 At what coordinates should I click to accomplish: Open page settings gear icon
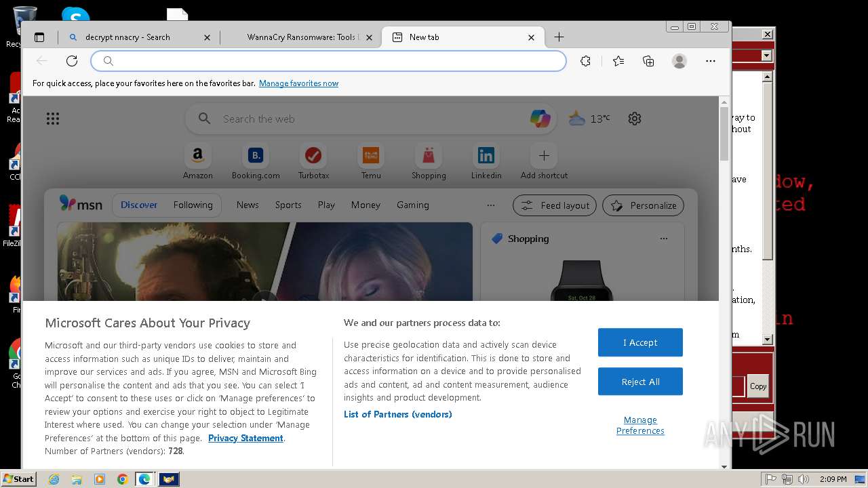635,119
